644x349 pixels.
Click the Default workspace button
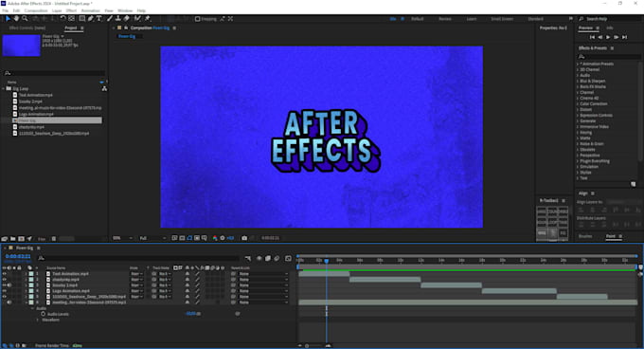tap(418, 19)
